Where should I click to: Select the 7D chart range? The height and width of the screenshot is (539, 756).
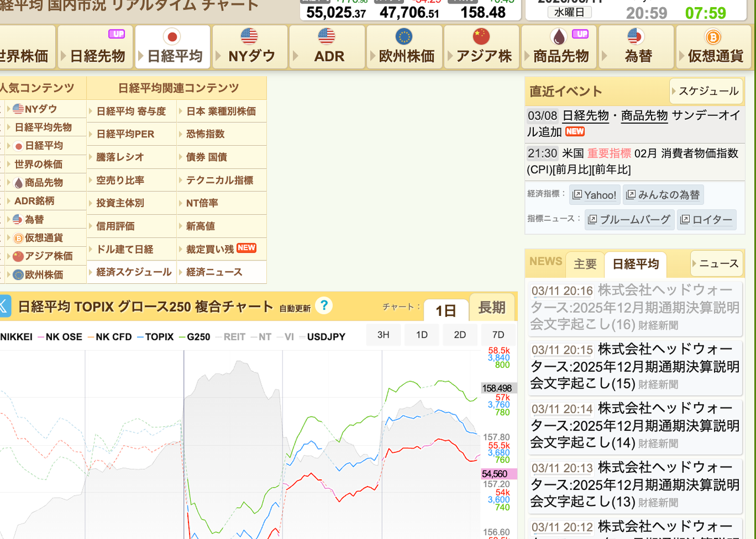498,334
